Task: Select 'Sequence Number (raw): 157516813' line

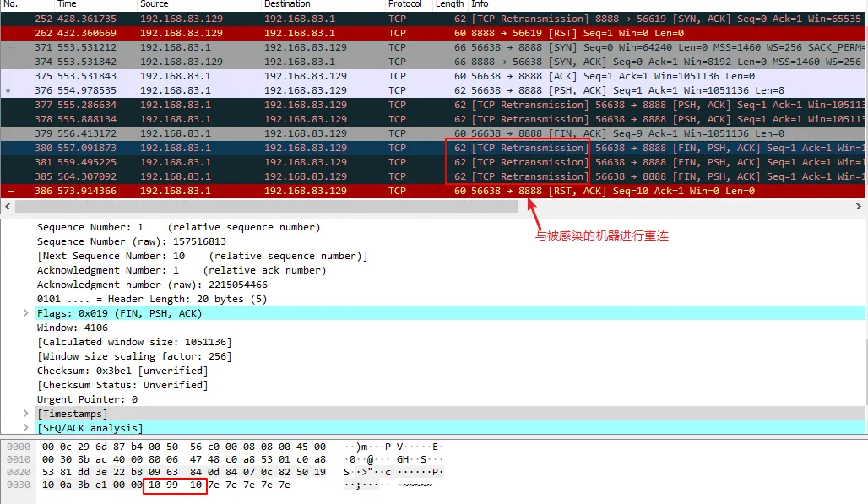Action: click(x=131, y=241)
